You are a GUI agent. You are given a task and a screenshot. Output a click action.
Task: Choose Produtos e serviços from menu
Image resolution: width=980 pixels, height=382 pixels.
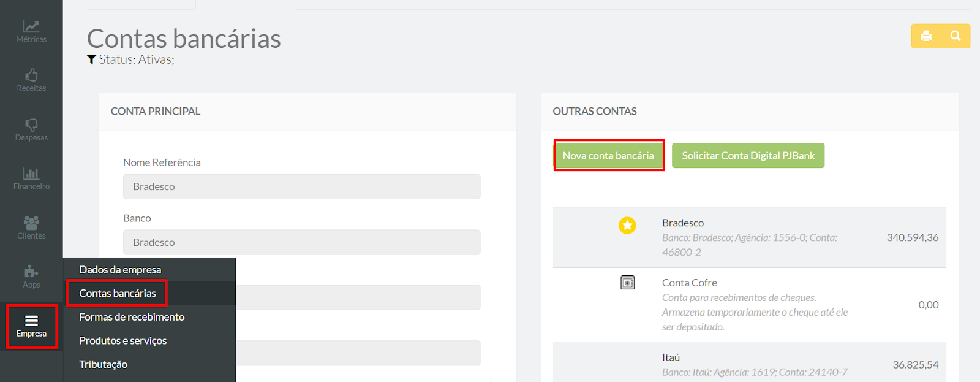point(123,340)
